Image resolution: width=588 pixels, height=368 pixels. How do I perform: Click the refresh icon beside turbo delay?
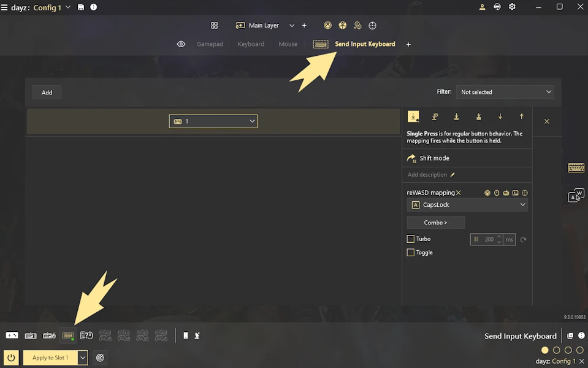[x=524, y=239]
